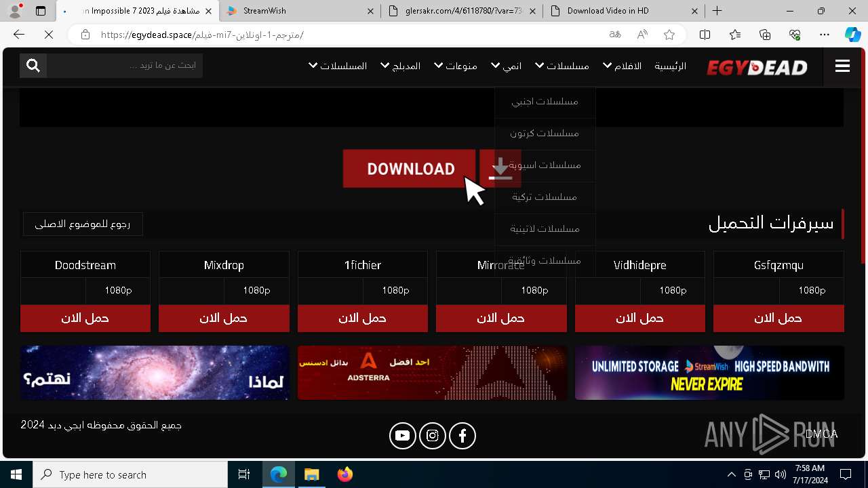Viewport: 868px width, 488px height.
Task: Click the search magnifier icon on the site
Action: (x=33, y=65)
